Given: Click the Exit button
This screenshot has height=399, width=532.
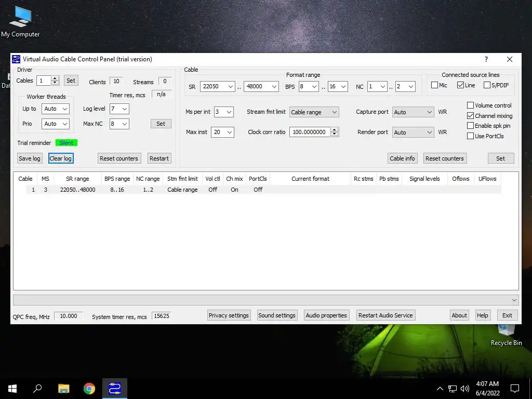Looking at the screenshot, I should pyautogui.click(x=508, y=315).
